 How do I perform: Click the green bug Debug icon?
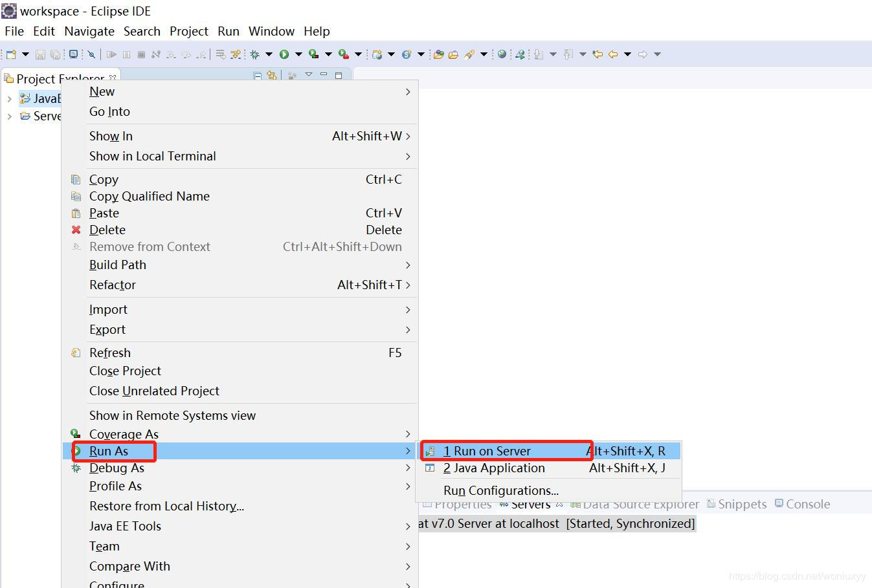[254, 54]
